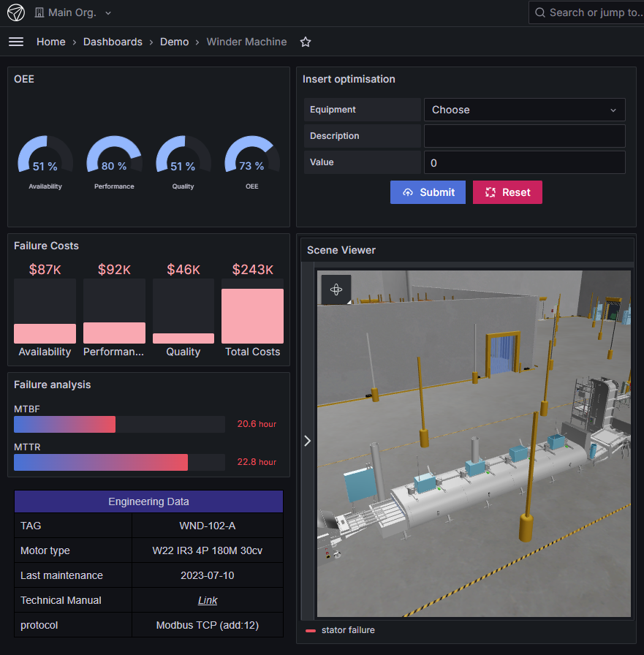The width and height of the screenshot is (644, 655).
Task: Click the MTBF gradient bar gauge
Action: 65,424
